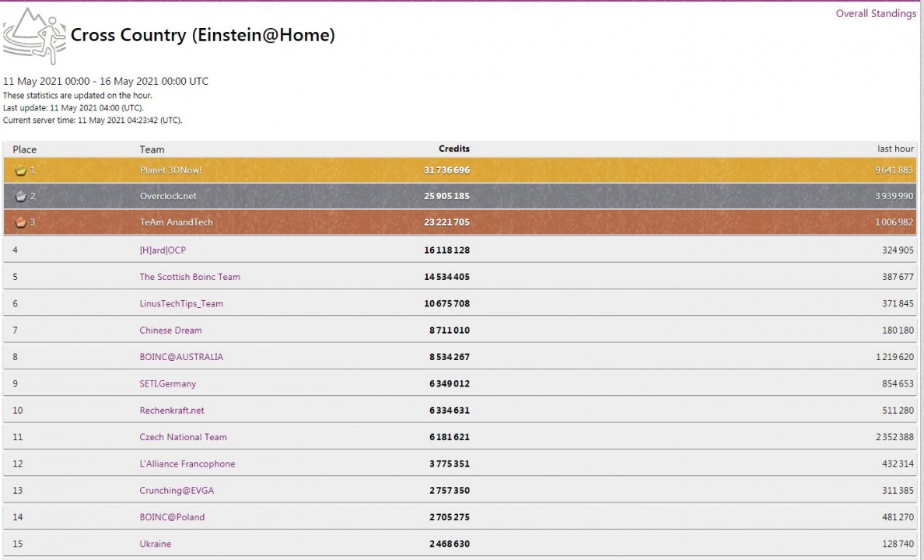Viewport: 924px width, 560px height.
Task: Click the Chinese Dream team link
Action: [171, 331]
